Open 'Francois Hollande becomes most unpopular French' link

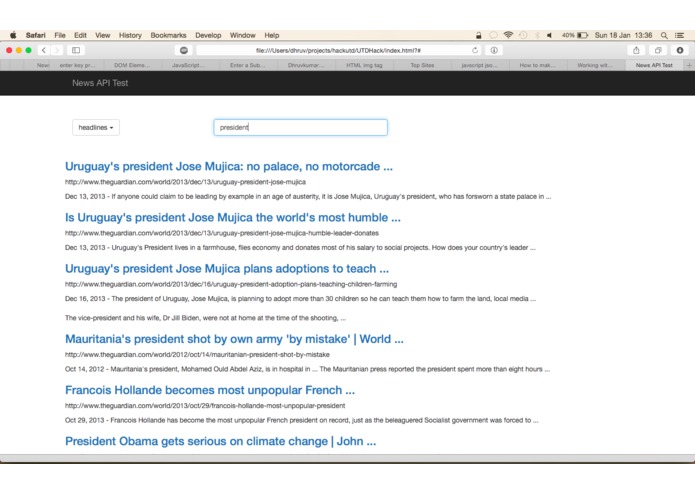210,390
